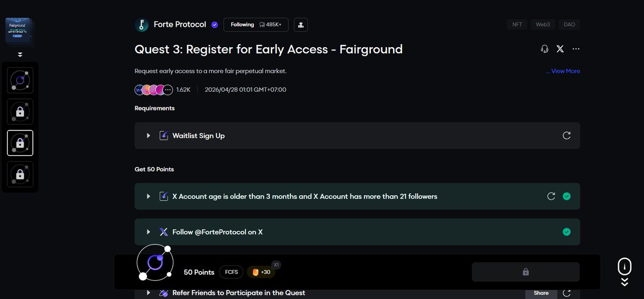Open the first unlocked quest in sidebar
Screen dimensions: 644x299
click(x=20, y=81)
